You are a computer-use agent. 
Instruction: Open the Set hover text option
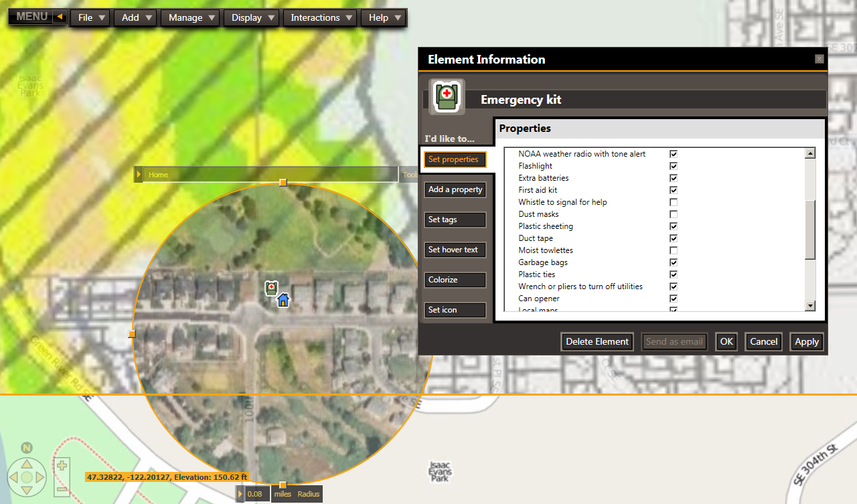tap(455, 250)
